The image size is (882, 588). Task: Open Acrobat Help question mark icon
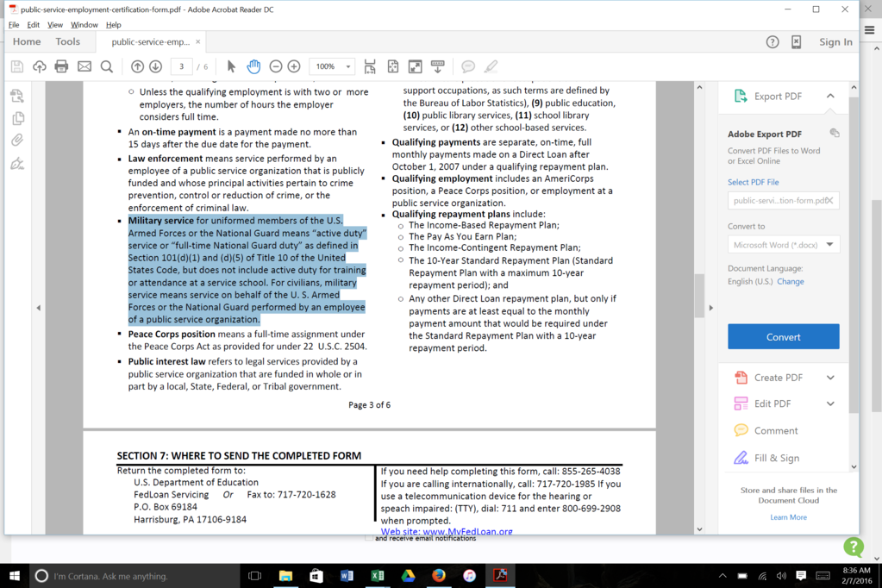click(x=773, y=42)
